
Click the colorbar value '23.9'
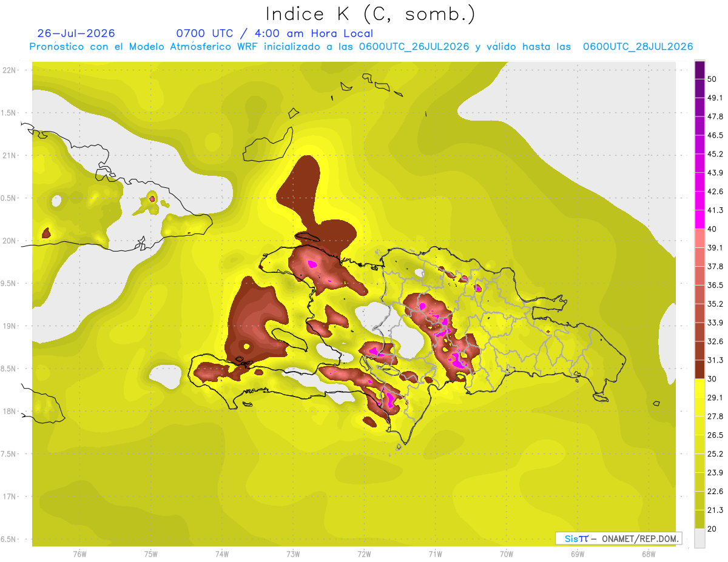pyautogui.click(x=715, y=473)
